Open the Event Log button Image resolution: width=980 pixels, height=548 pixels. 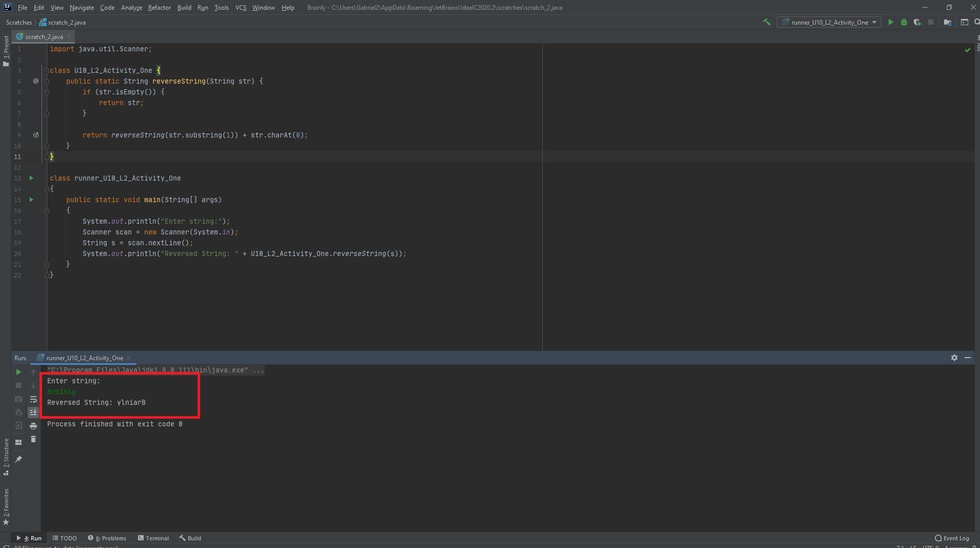click(x=952, y=538)
